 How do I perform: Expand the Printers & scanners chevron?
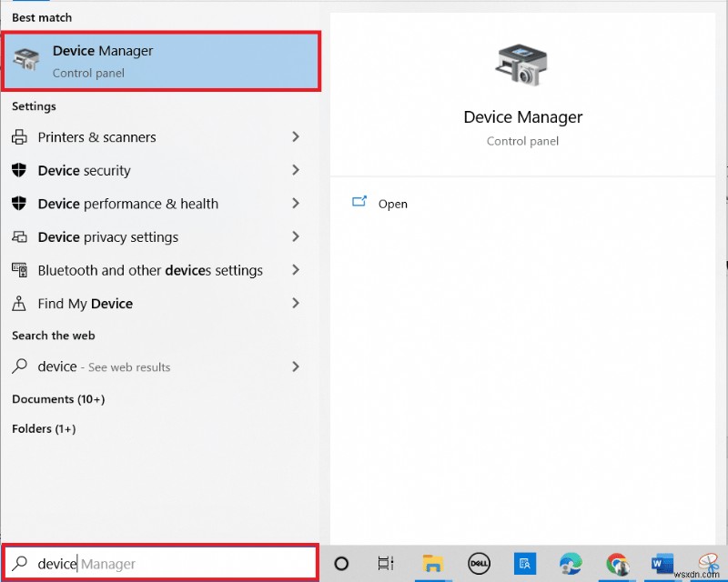(295, 137)
